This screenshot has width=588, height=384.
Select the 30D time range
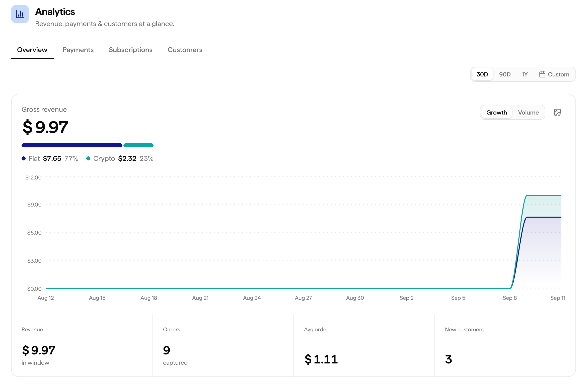[x=482, y=74]
